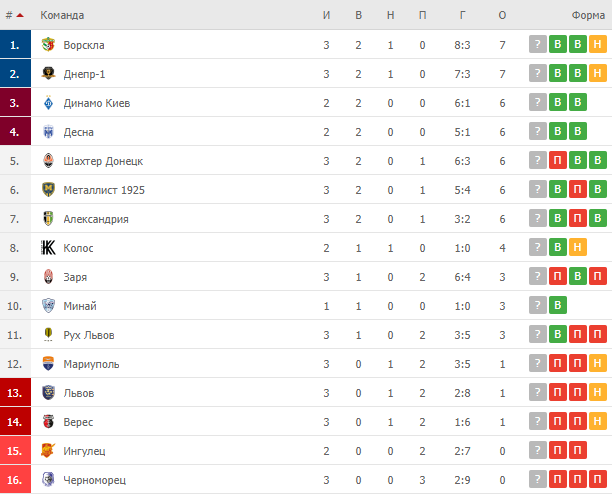Screen dimensions: 612x494
Task: Select the Команда column header
Action: tap(62, 15)
